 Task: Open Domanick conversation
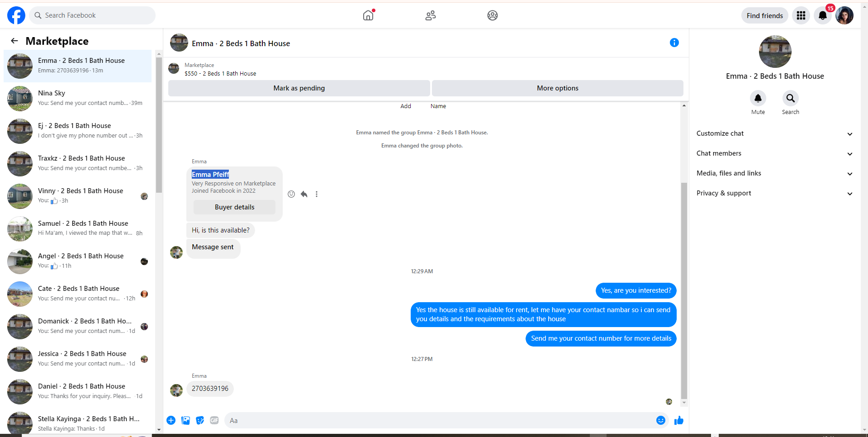(x=78, y=327)
